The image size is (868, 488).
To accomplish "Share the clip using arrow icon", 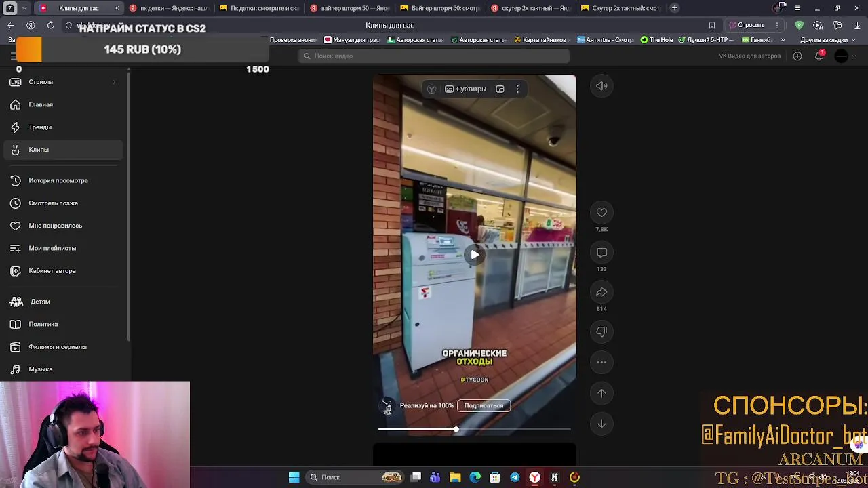I will 601,292.
